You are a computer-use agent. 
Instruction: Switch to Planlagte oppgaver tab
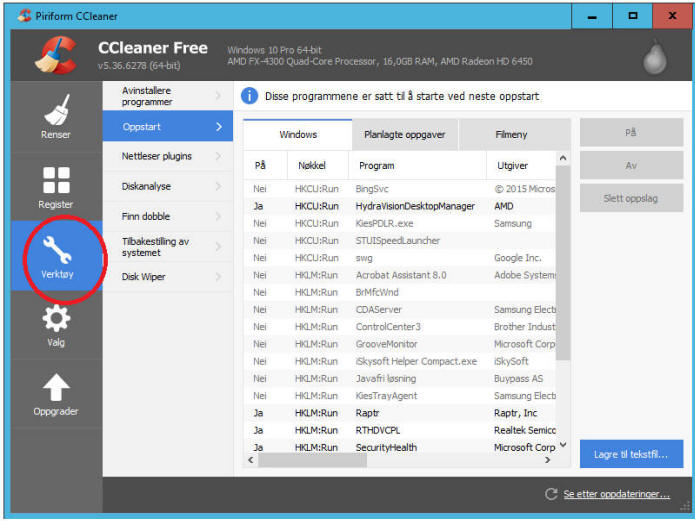tap(405, 135)
